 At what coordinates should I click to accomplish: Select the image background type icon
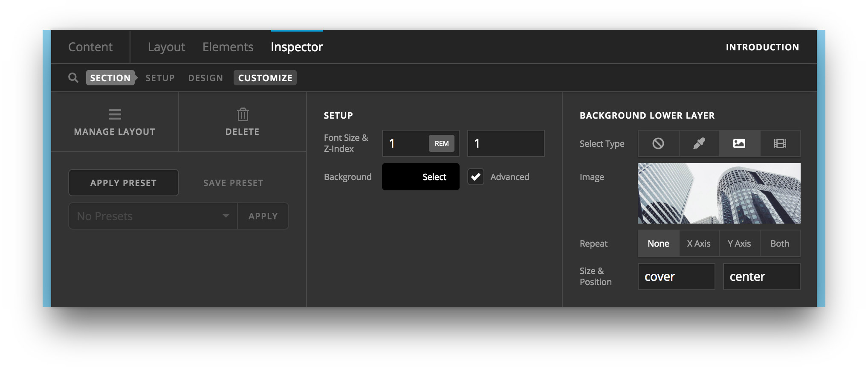click(x=739, y=143)
